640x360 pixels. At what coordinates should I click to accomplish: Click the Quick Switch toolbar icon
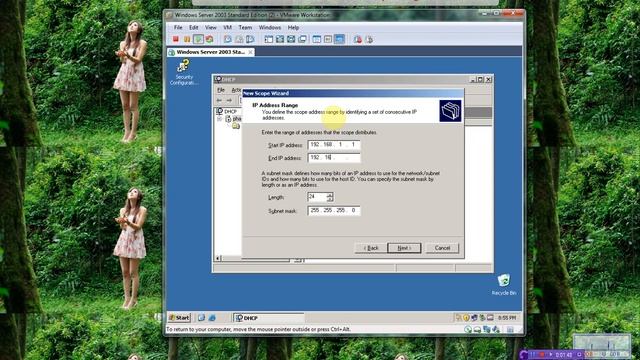coord(291,39)
